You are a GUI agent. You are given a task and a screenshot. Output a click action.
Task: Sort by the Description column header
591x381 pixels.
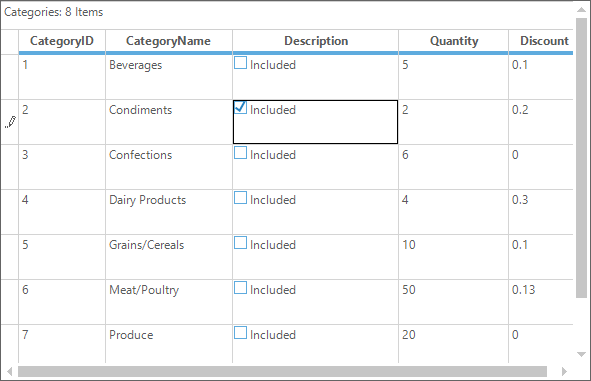315,41
